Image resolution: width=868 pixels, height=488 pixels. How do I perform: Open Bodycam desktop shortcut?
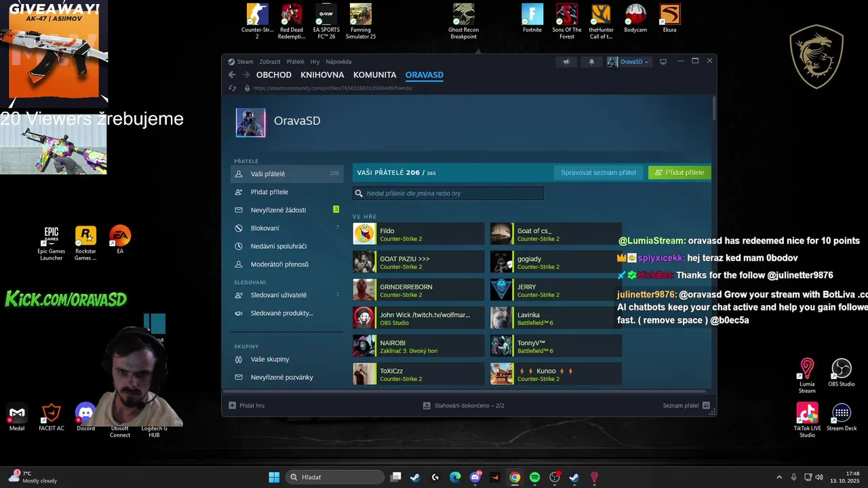(x=635, y=18)
